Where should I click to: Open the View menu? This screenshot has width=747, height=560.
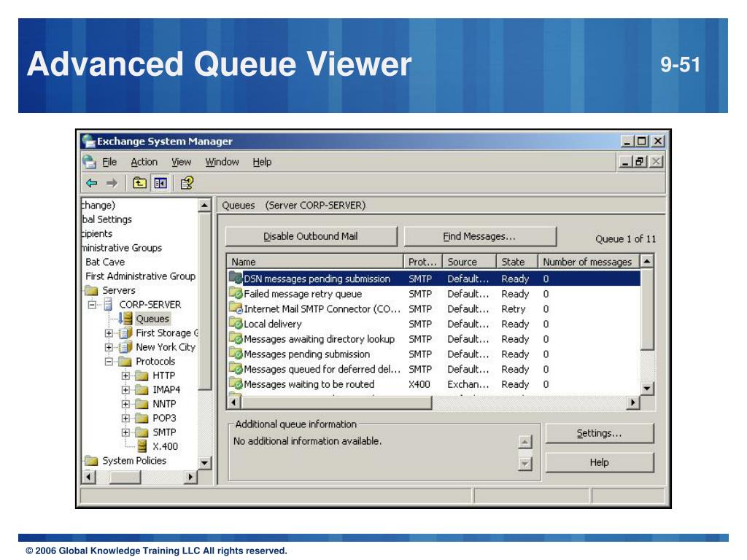tap(181, 162)
